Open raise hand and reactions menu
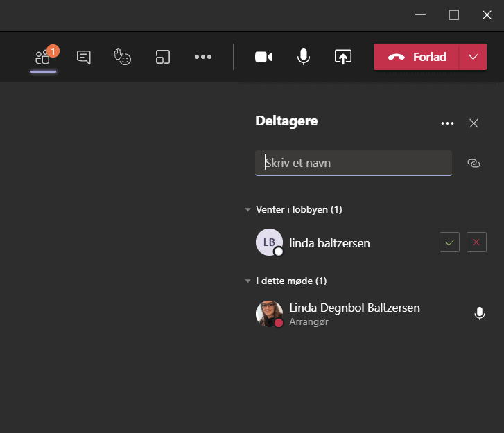This screenshot has height=433, width=504. pos(123,58)
